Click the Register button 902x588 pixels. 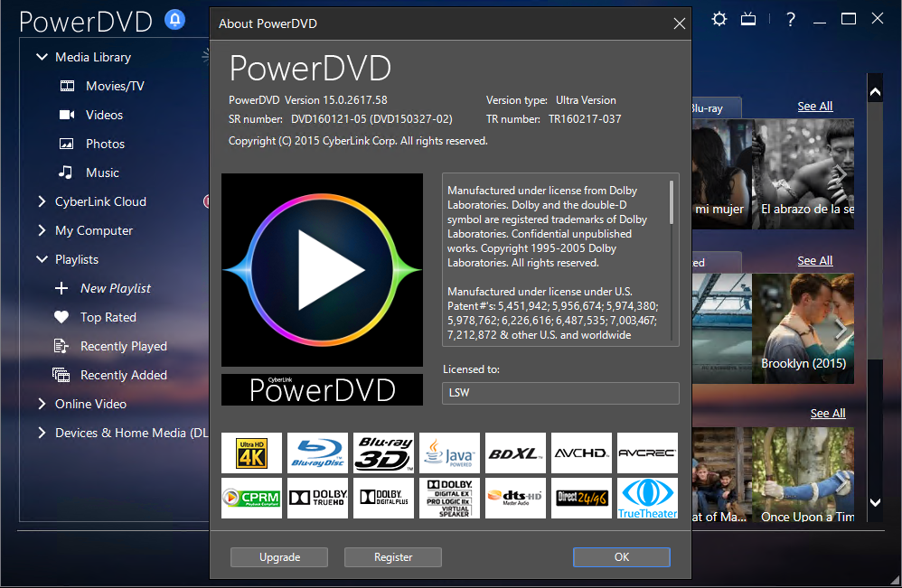pyautogui.click(x=393, y=557)
